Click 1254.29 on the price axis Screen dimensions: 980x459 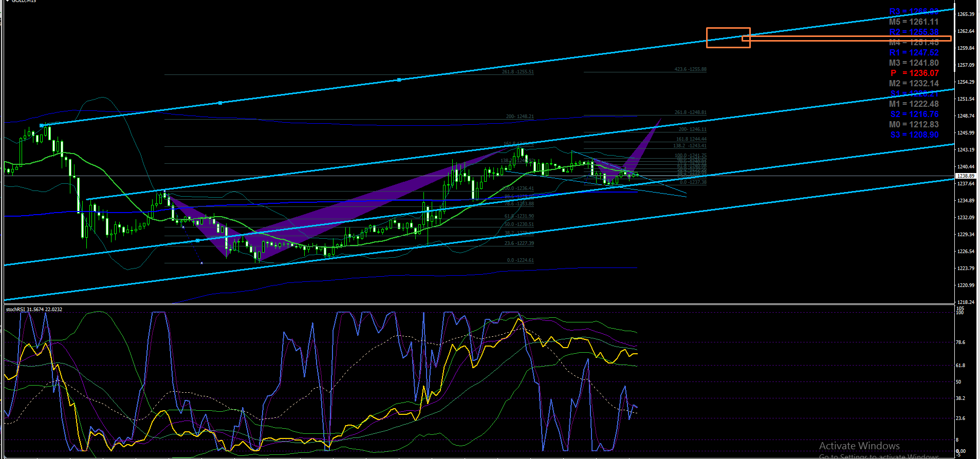point(966,82)
